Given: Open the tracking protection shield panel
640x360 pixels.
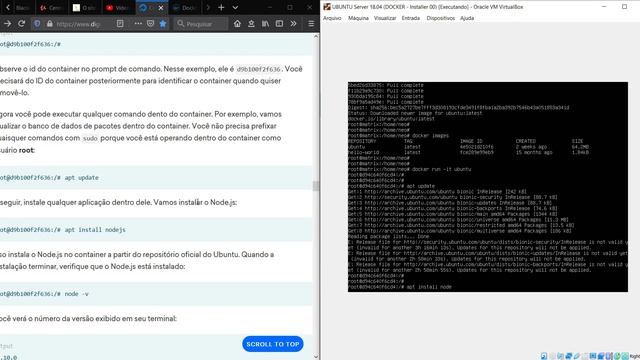Looking at the screenshot, I should (x=37, y=24).
